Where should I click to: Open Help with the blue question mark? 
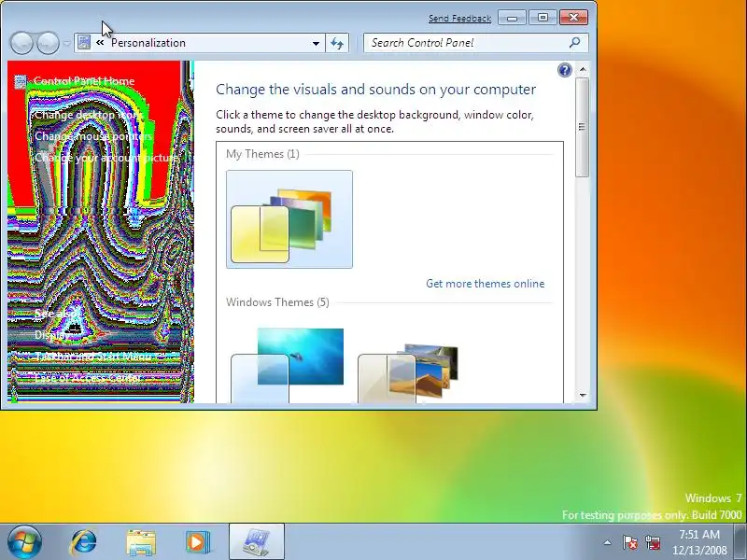(x=565, y=71)
